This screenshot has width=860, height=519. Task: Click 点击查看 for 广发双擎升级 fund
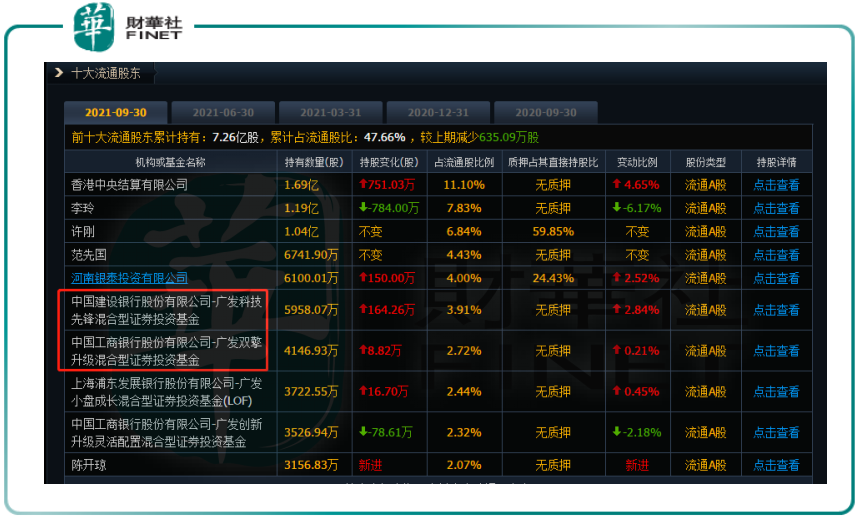[776, 351]
